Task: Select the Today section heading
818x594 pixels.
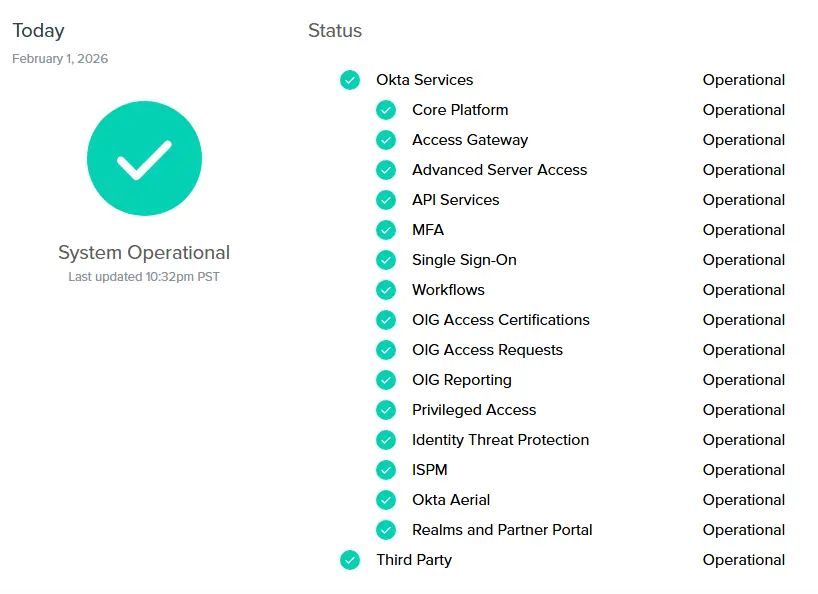Action: pyautogui.click(x=36, y=30)
